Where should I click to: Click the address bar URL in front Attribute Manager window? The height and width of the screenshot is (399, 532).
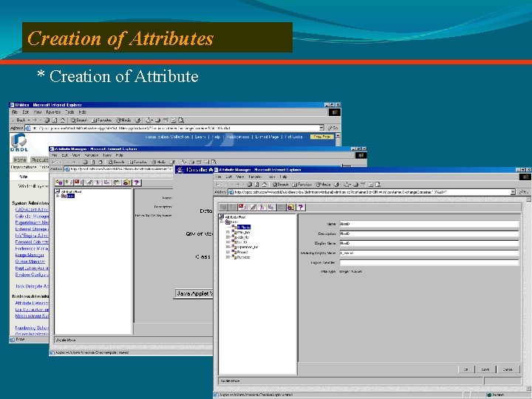point(372,192)
